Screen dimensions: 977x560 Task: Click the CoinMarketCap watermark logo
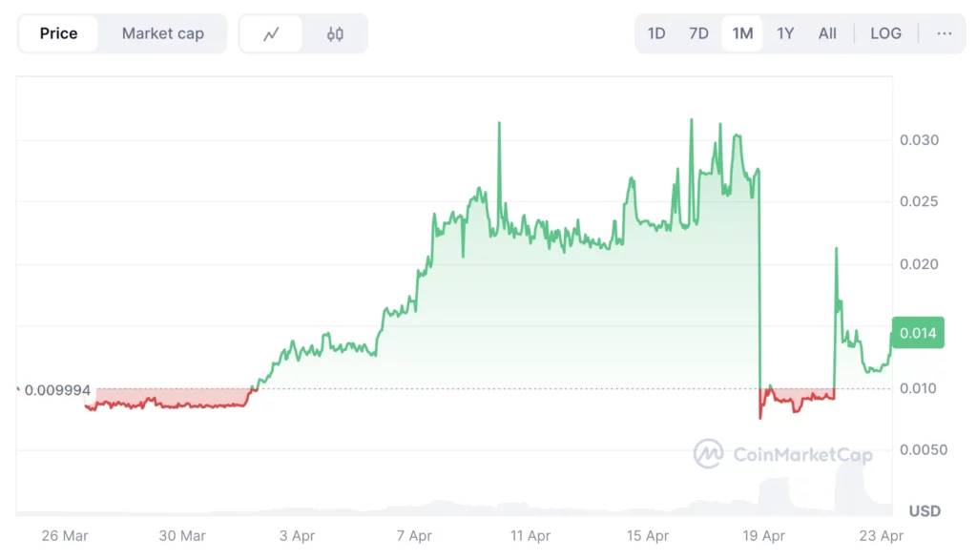coord(782,454)
